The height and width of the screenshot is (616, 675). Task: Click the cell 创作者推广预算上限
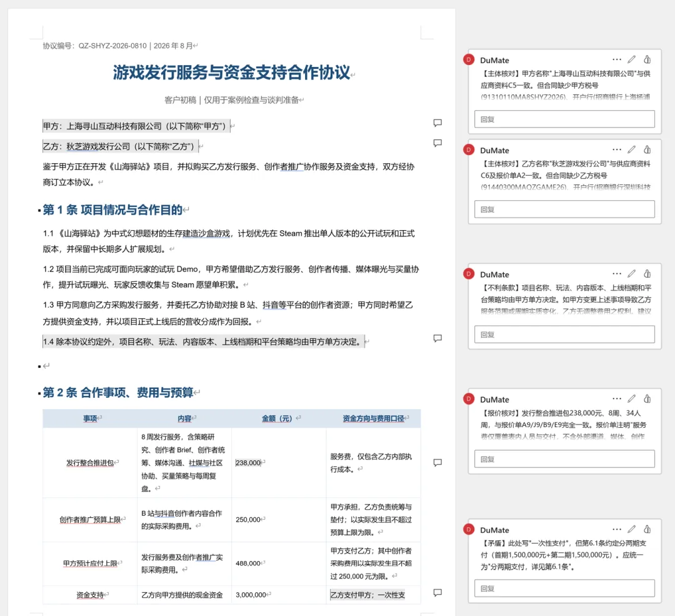tap(90, 520)
